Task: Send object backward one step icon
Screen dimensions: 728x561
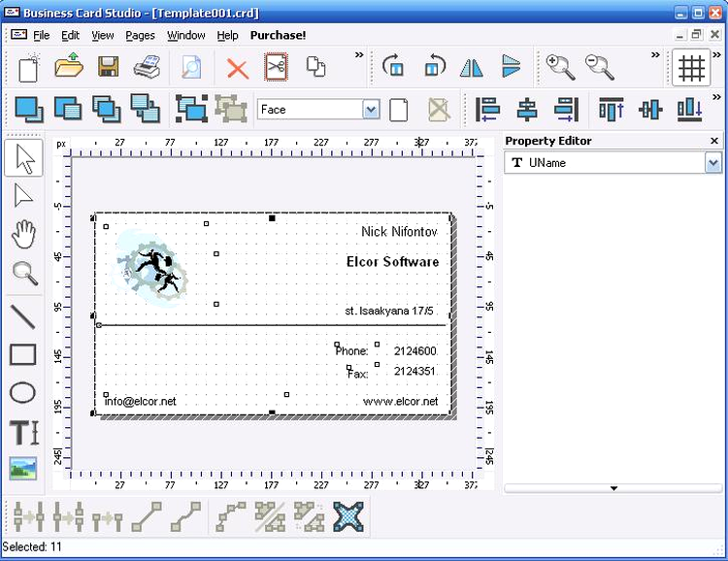Action: pos(146,108)
